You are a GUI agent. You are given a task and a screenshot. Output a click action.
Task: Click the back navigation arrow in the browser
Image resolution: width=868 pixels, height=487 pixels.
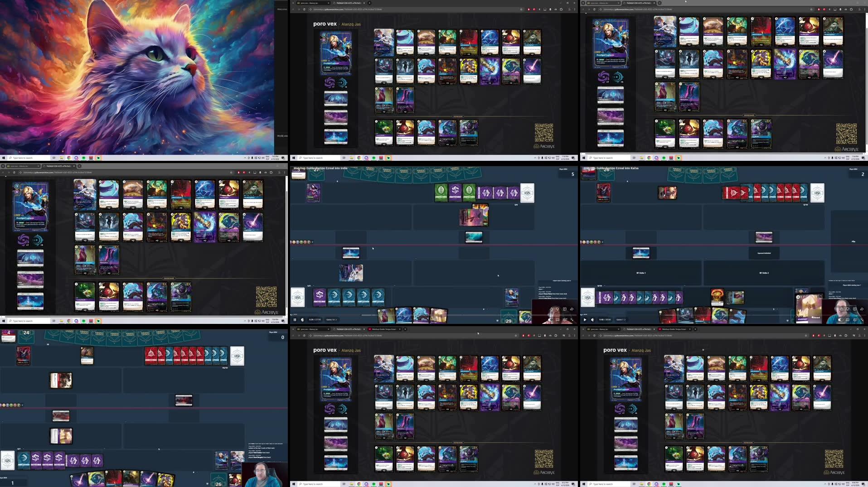pos(293,9)
